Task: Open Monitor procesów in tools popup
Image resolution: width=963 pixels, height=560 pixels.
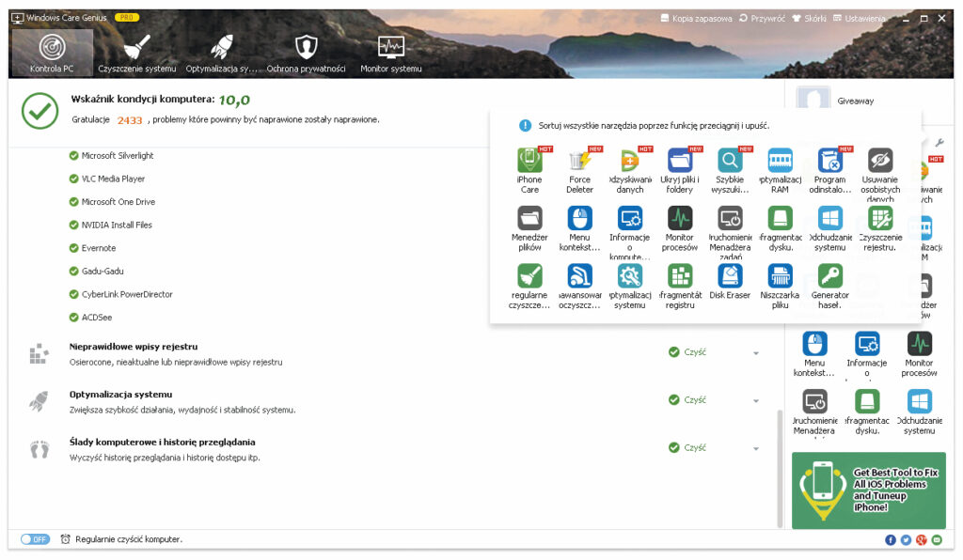Action: pyautogui.click(x=679, y=219)
